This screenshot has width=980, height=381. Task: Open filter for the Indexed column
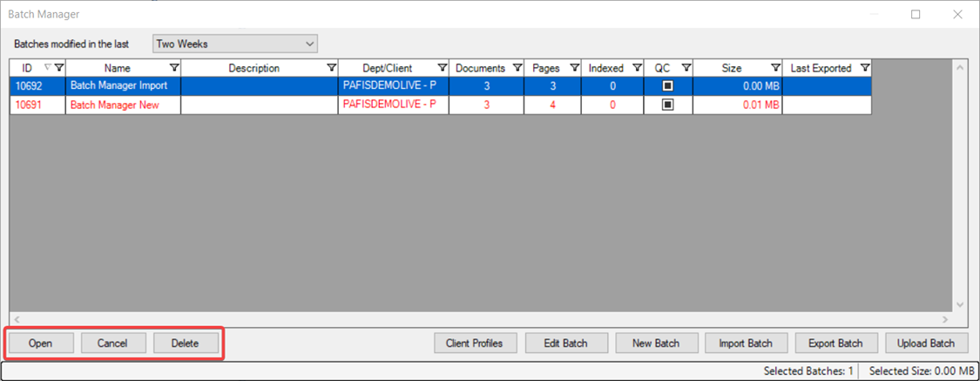(637, 68)
